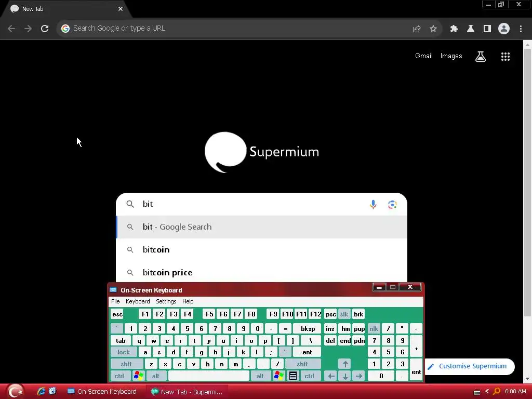Search by image with Lens icon
This screenshot has height=399, width=532.
click(393, 204)
